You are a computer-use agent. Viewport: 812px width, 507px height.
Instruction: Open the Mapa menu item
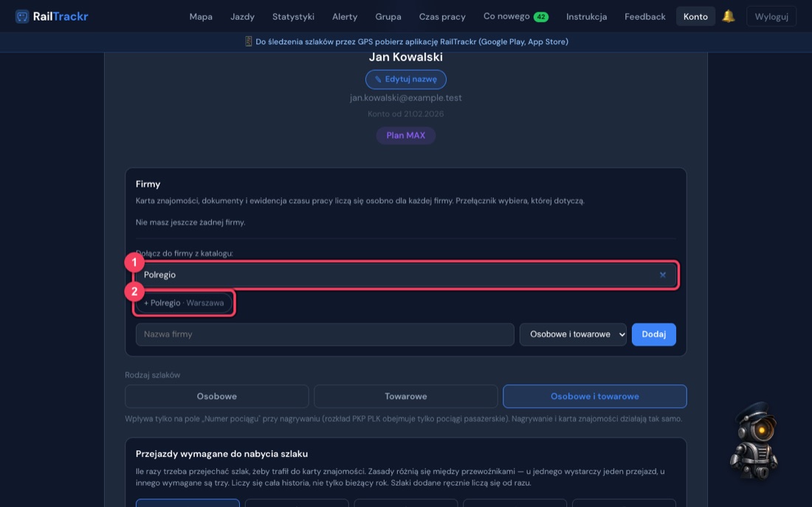[x=201, y=16]
